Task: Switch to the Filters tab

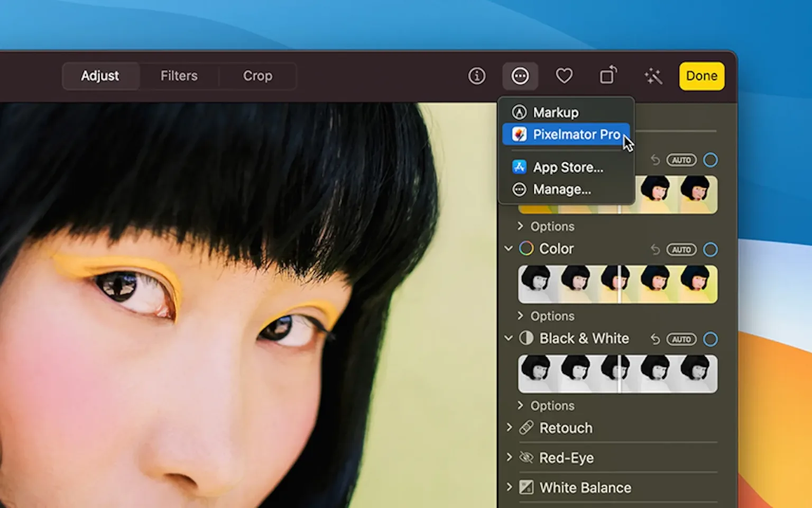Action: 179,76
